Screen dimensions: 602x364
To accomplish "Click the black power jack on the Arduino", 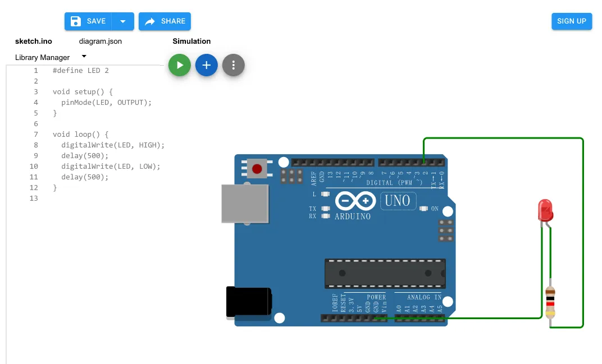I will [x=249, y=302].
